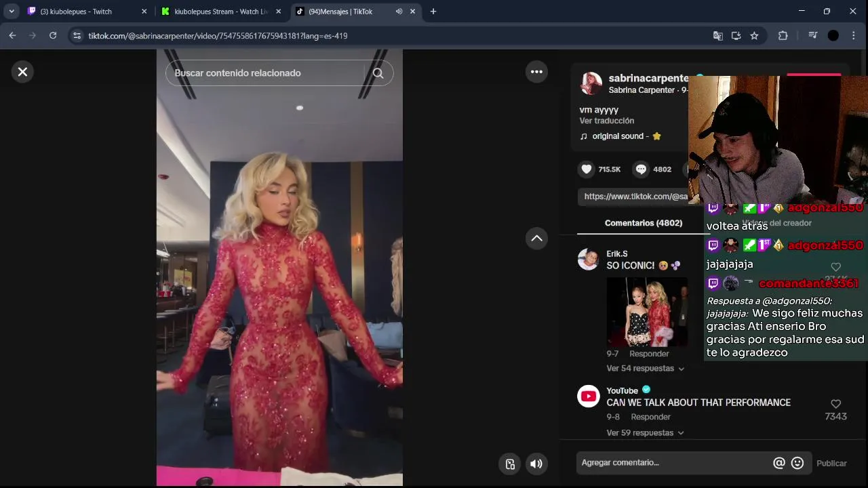Click the address bar URL
Viewport: 868px width, 488px height.
tap(218, 36)
